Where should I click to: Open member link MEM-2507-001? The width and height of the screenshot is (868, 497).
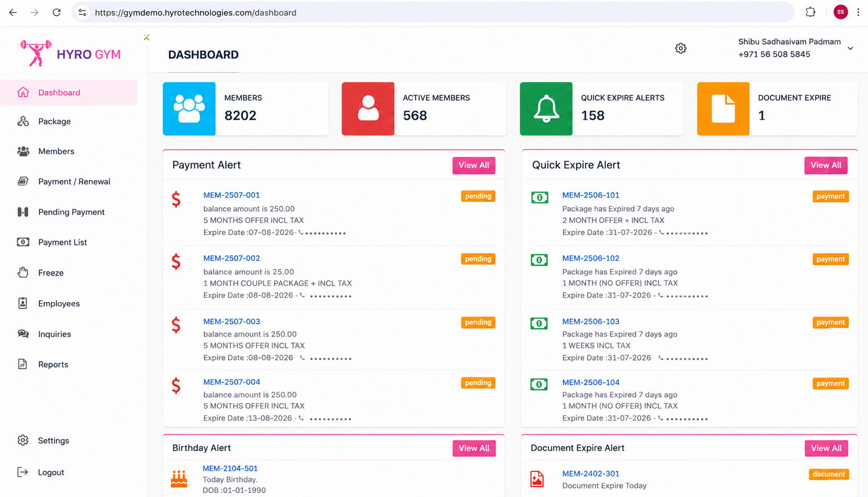231,195
